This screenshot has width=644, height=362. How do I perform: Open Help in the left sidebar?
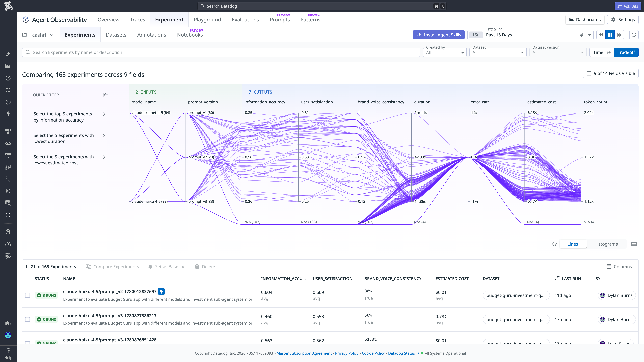[8, 353]
